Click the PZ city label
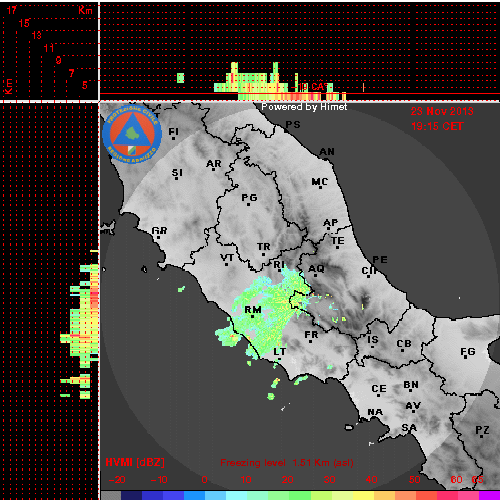This screenshot has width=500, height=500. click(x=482, y=430)
